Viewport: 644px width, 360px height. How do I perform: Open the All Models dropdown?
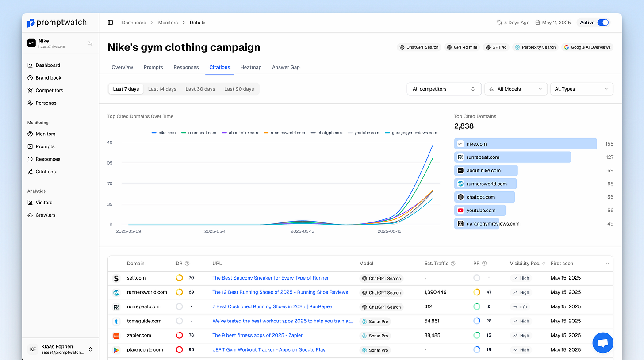click(x=516, y=89)
